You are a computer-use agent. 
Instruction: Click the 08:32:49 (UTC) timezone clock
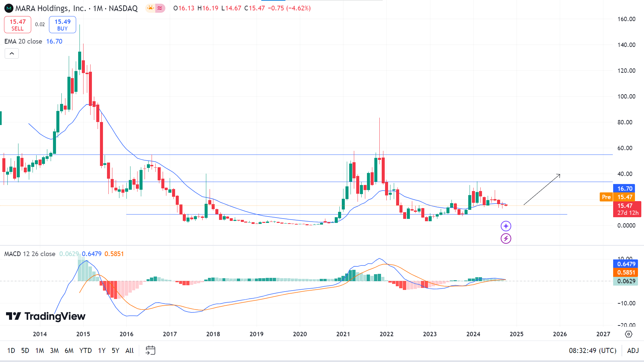593,351
